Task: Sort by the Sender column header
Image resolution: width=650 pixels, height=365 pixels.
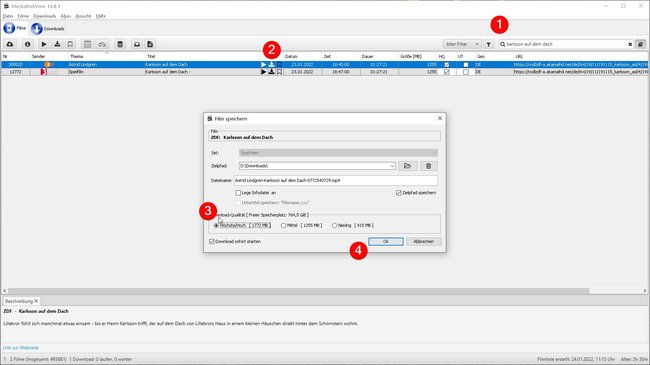Action: click(49, 56)
